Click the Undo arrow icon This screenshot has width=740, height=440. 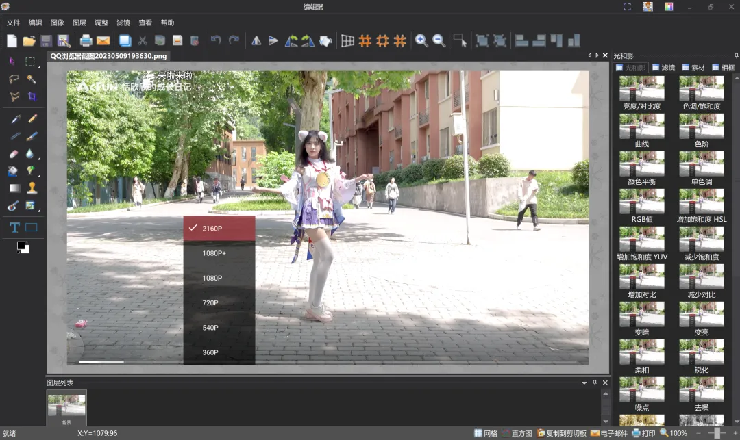216,40
